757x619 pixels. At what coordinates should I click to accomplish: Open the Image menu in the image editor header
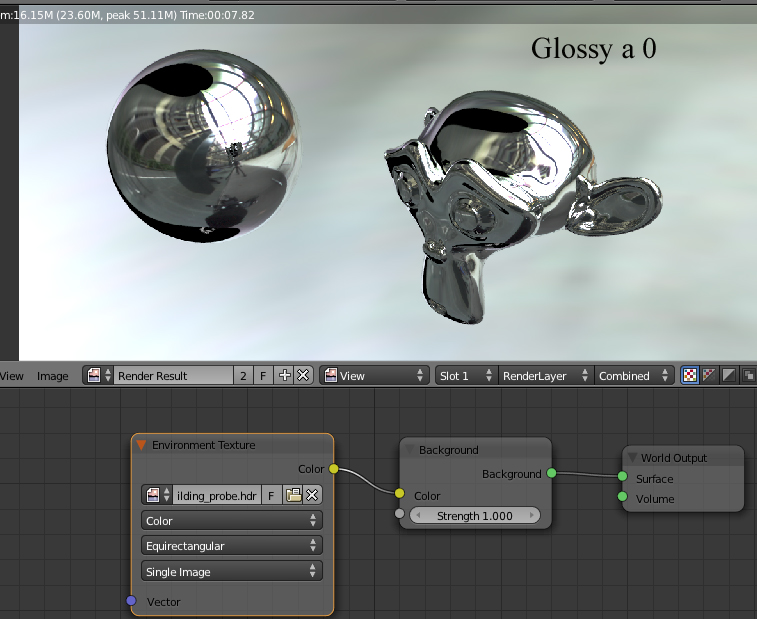point(52,376)
